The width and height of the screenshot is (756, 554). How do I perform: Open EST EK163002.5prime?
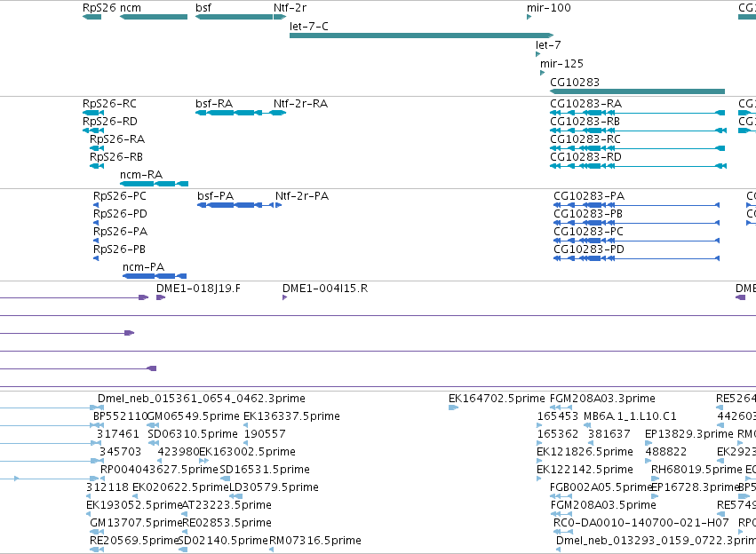click(247, 452)
